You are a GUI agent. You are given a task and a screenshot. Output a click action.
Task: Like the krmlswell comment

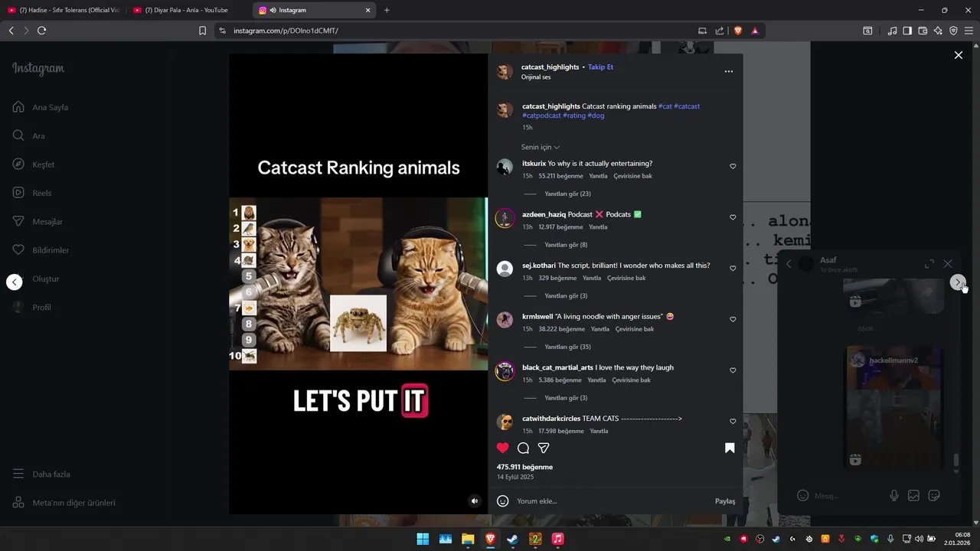tap(733, 319)
